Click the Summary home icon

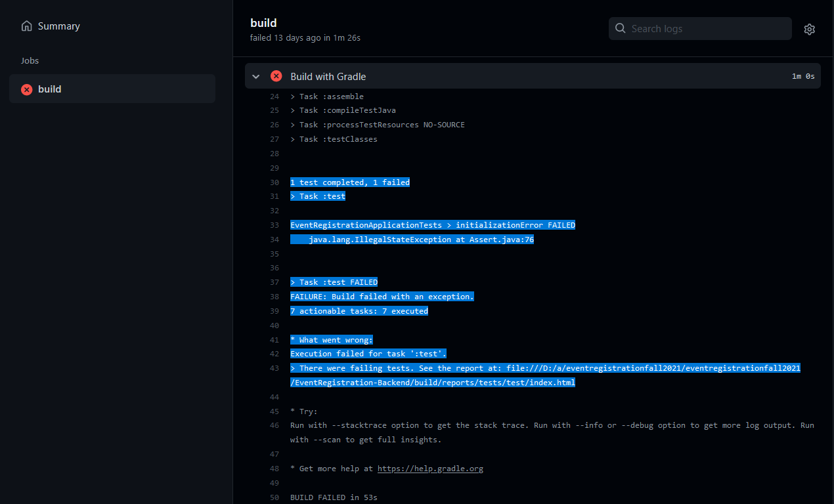pyautogui.click(x=26, y=26)
